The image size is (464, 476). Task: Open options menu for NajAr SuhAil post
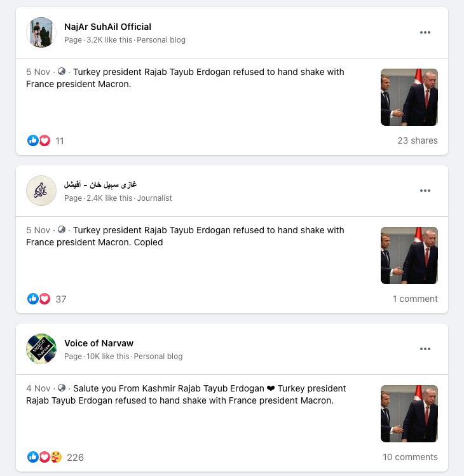tap(425, 32)
